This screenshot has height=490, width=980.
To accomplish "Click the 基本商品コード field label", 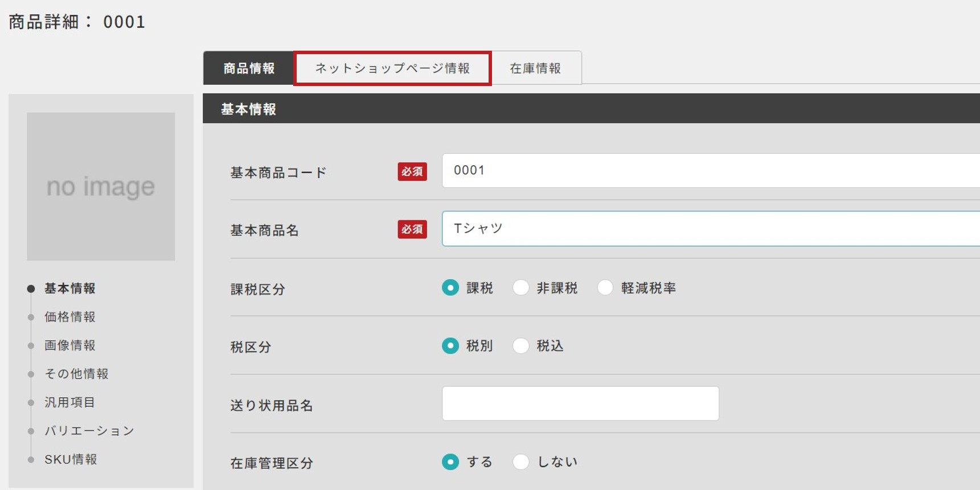I will tap(278, 173).
